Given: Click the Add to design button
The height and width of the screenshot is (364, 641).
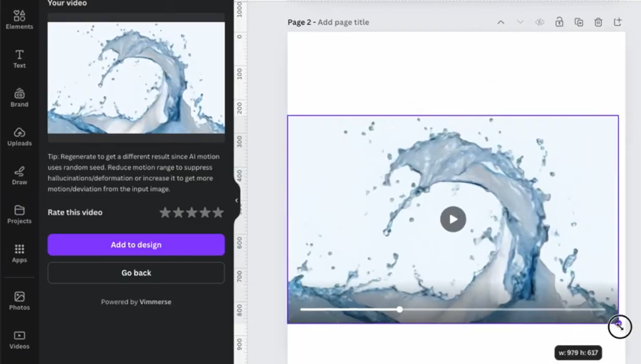Looking at the screenshot, I should (x=136, y=245).
